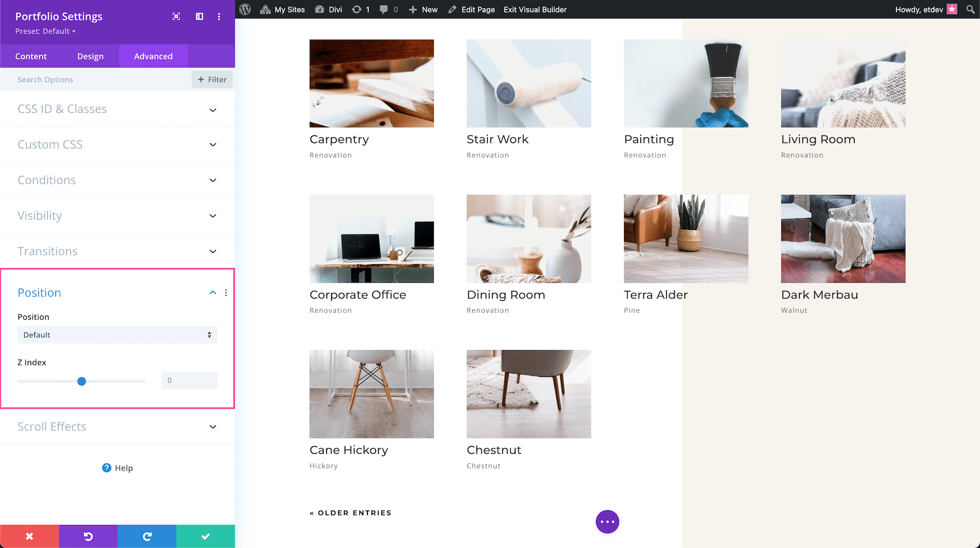Open the Position dropdown set to Default
The image size is (980, 548).
click(x=117, y=334)
